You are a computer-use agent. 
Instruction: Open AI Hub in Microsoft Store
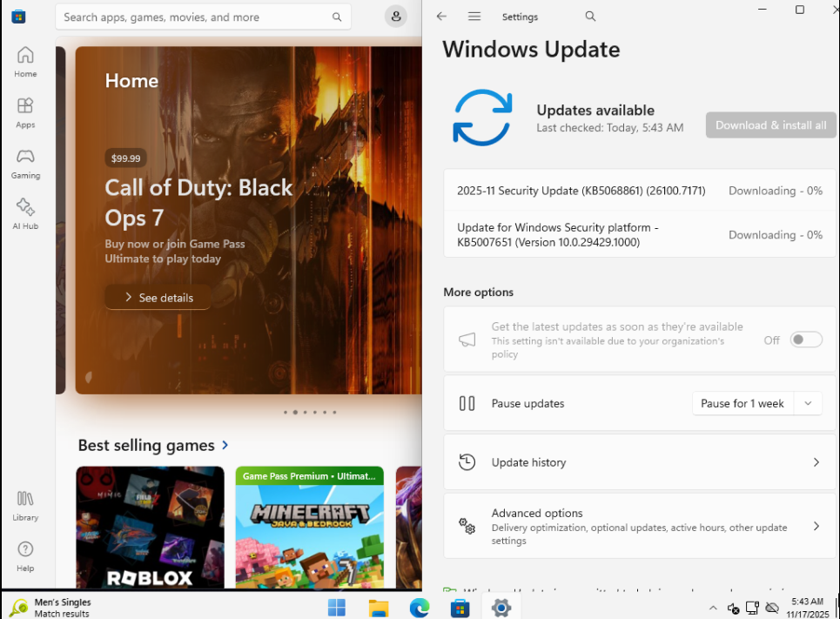(25, 214)
